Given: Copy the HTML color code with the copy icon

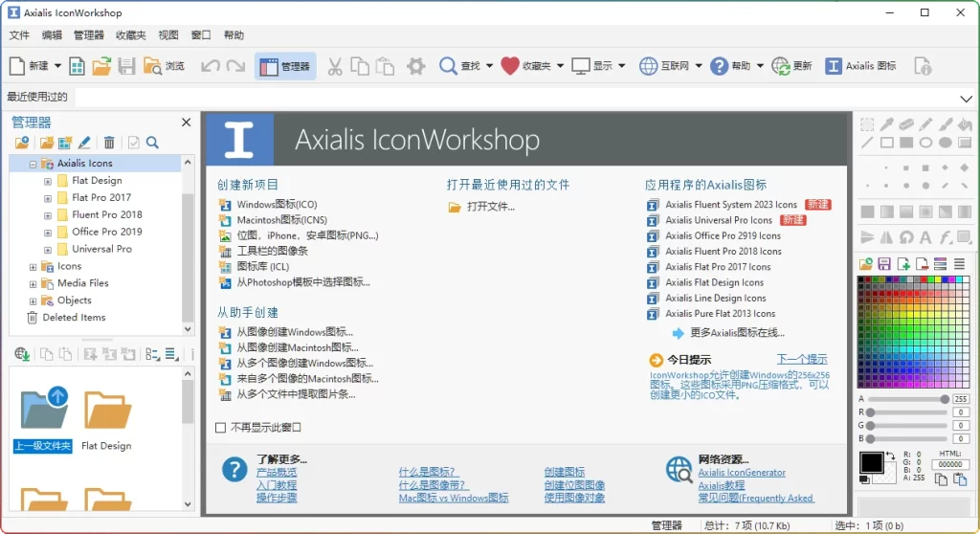Looking at the screenshot, I should 942,479.
